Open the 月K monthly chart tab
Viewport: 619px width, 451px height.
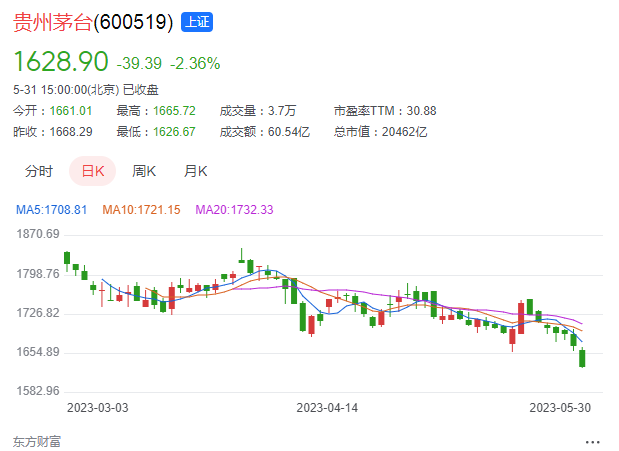click(195, 171)
